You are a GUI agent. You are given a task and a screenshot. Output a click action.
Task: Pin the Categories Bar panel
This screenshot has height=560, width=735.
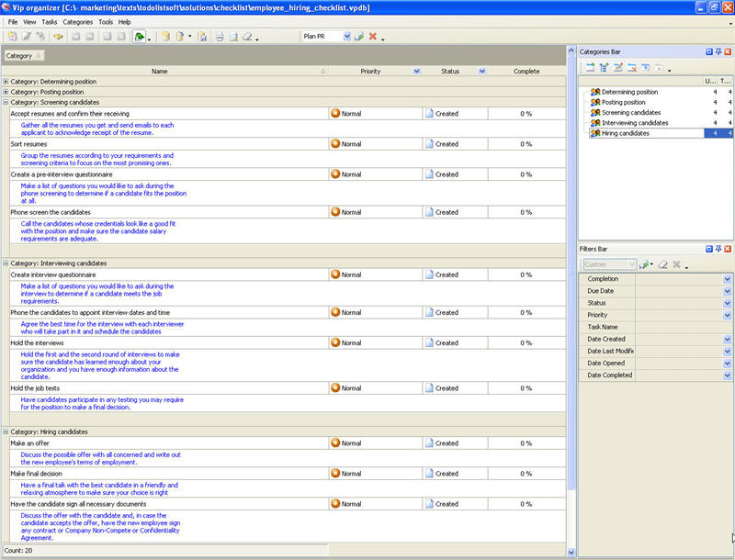tap(718, 52)
